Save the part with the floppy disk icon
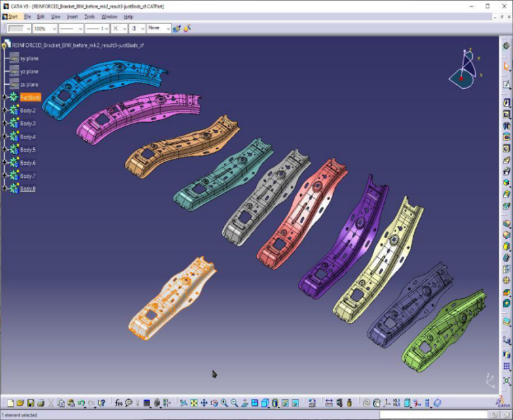This screenshot has height=420, width=513. point(31,403)
